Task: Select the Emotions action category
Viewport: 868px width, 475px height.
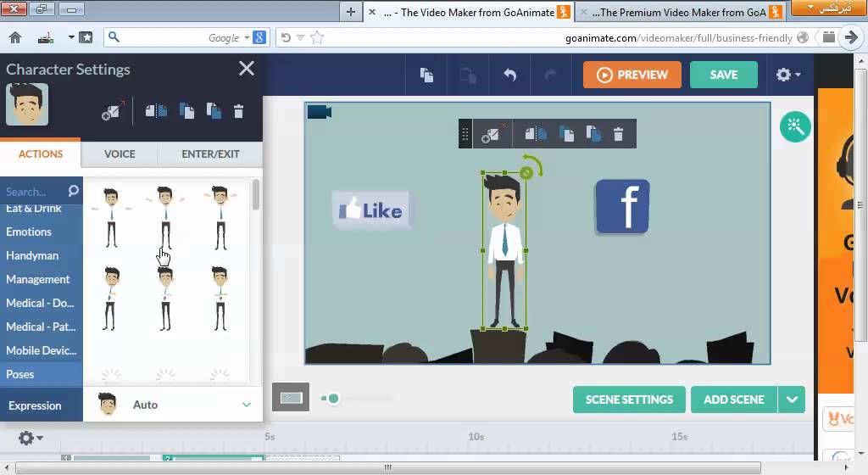Action: 29,232
